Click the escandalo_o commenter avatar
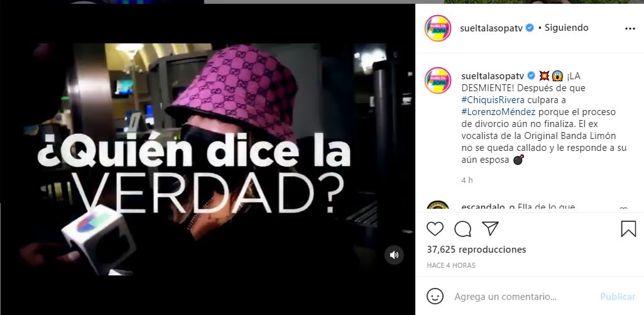The width and height of the screenshot is (644, 315). [438, 205]
